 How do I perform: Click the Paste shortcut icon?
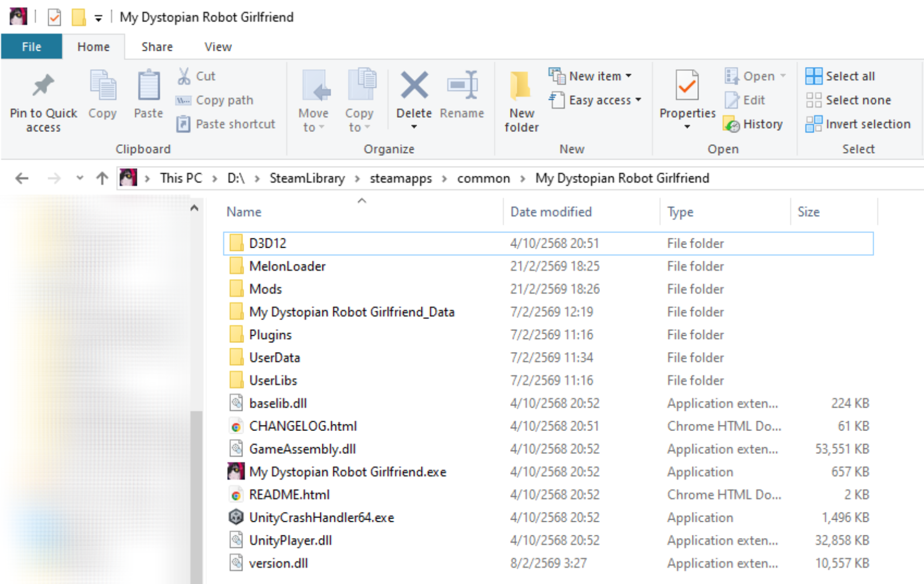click(x=183, y=124)
